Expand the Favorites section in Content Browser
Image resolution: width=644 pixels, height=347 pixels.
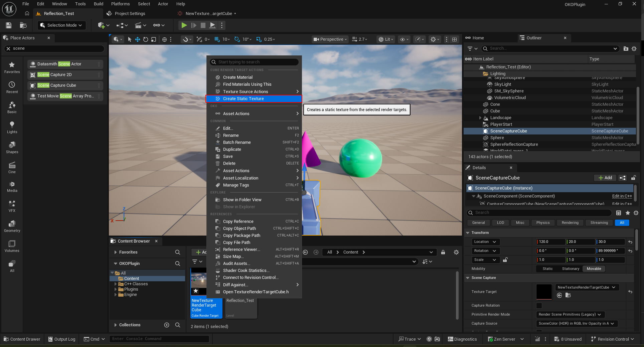pos(116,252)
